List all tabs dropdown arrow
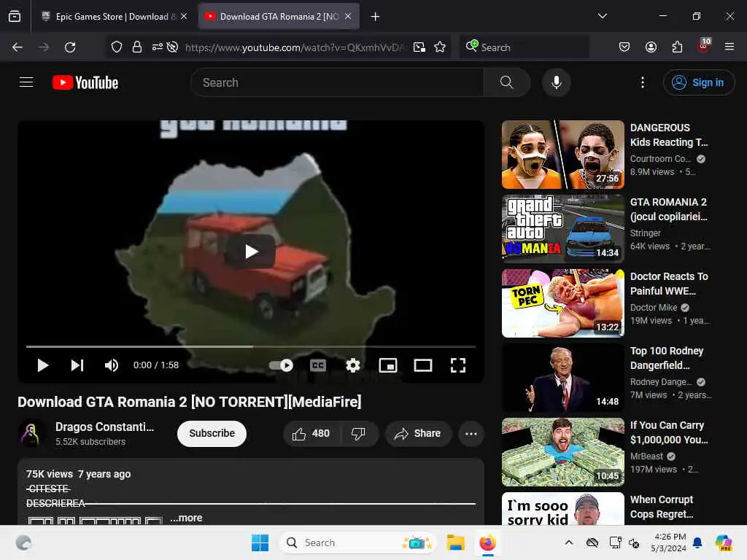Viewport: 747px width, 560px height. [x=602, y=16]
